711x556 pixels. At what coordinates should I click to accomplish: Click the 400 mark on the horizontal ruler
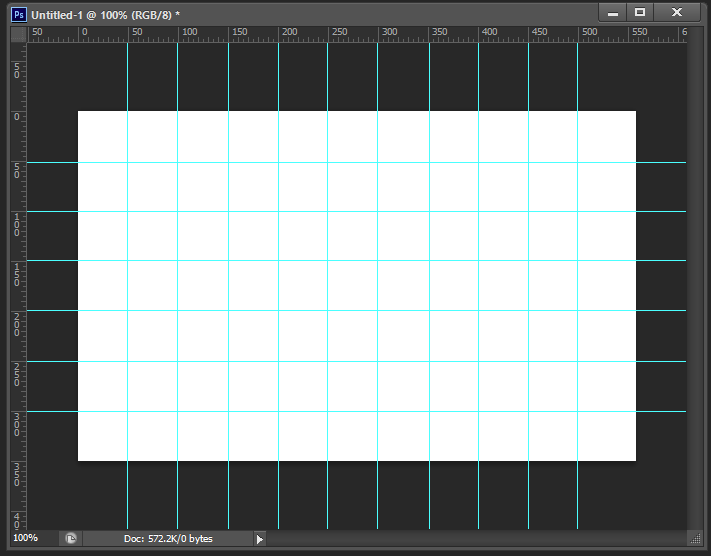click(x=489, y=32)
